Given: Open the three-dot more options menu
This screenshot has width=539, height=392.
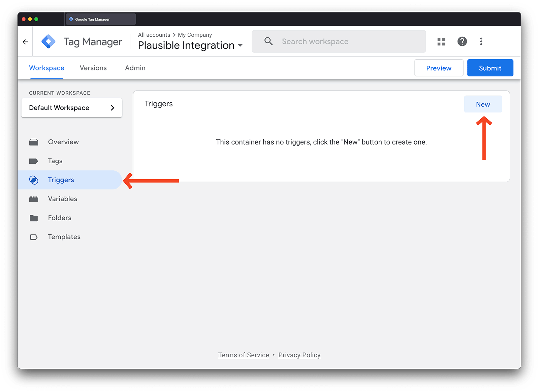Looking at the screenshot, I should (481, 41).
